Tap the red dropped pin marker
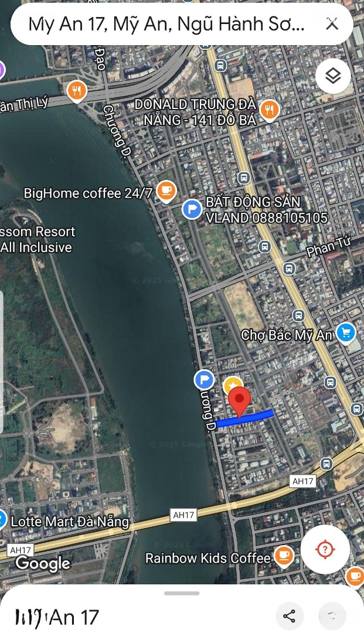Viewport: 364px width, 633px height. click(x=240, y=401)
